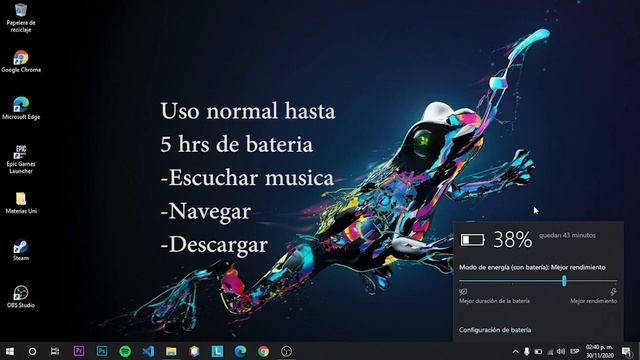The height and width of the screenshot is (360, 640).
Task: Open the network tray icon
Action: [x=550, y=351]
